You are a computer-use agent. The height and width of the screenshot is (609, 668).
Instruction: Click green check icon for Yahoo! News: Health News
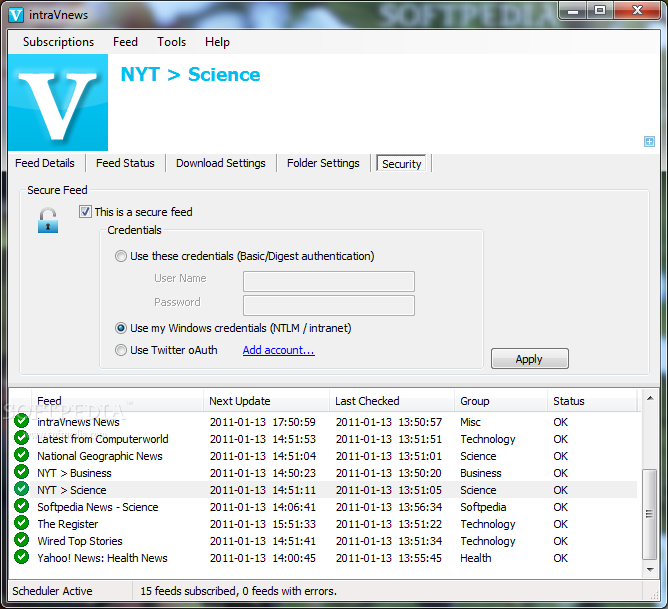tap(21, 557)
